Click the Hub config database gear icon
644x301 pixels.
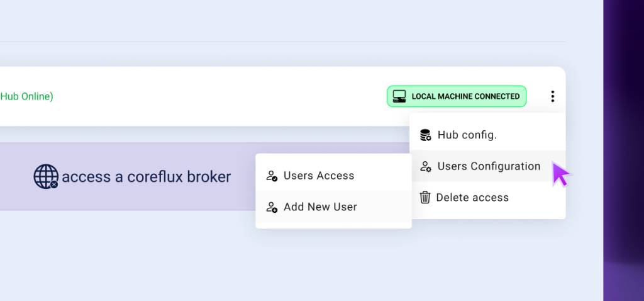point(425,135)
